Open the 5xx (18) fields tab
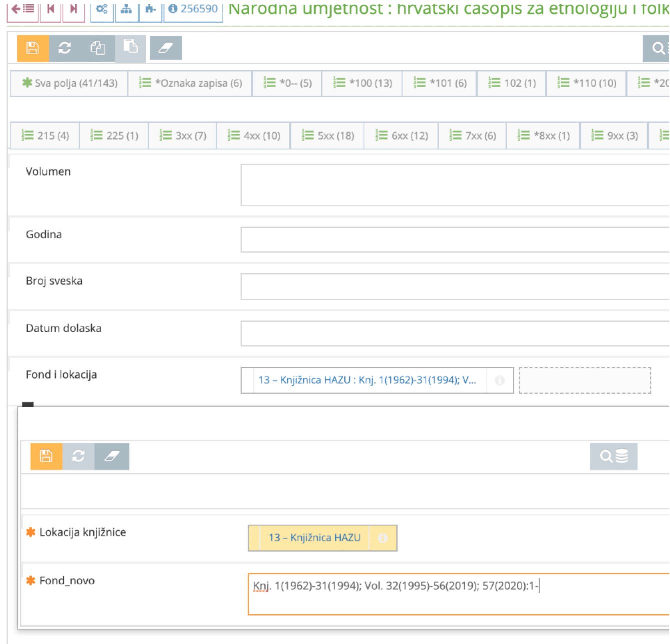 pyautogui.click(x=327, y=135)
